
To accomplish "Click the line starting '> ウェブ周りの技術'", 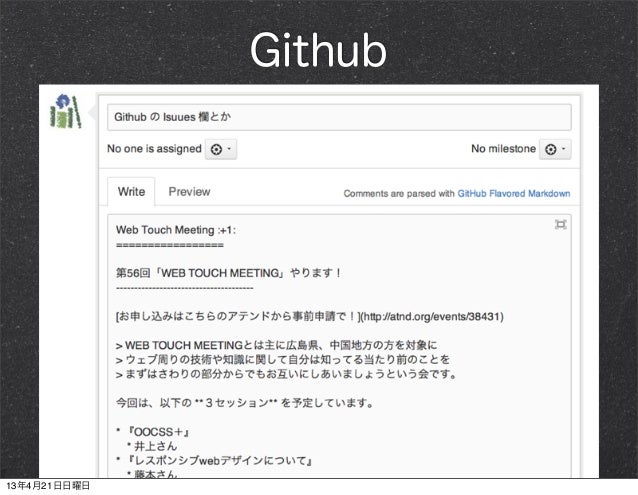I will coord(283,360).
